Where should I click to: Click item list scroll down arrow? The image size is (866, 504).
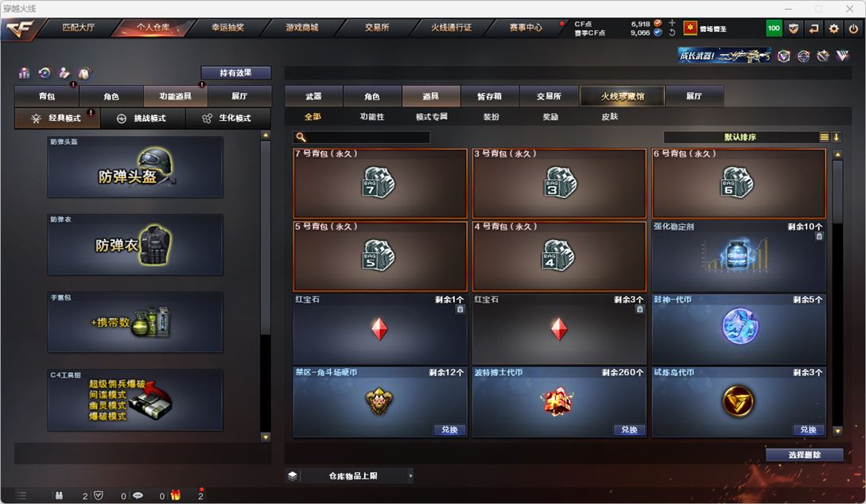[838, 431]
